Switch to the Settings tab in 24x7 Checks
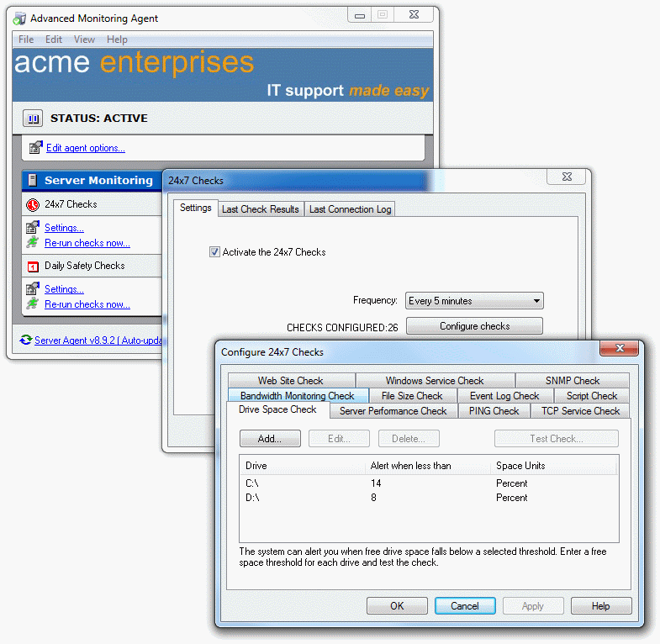 coord(196,208)
